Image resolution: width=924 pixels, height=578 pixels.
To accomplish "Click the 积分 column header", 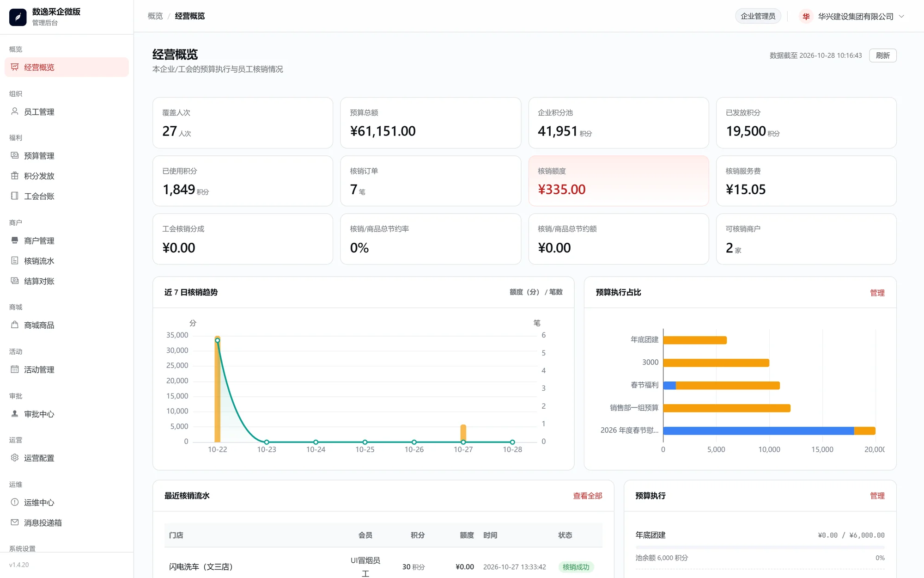I will (x=417, y=535).
